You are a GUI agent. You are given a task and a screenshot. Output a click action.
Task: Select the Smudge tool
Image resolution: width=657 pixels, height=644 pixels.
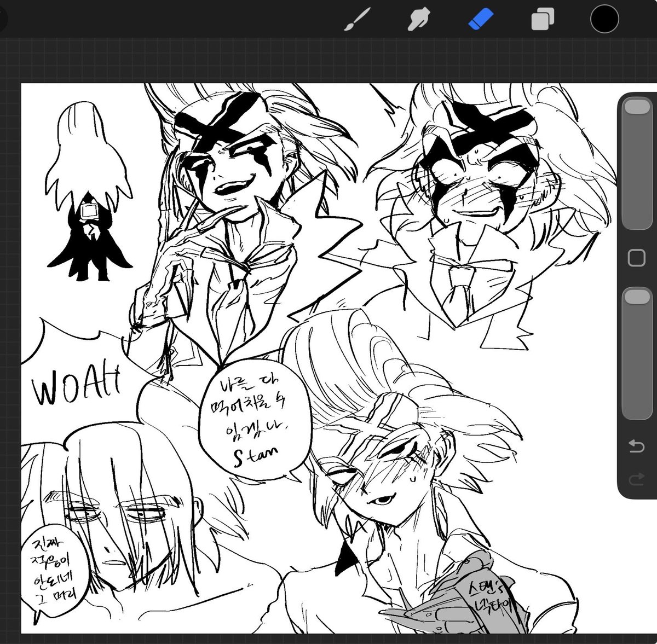tap(419, 20)
